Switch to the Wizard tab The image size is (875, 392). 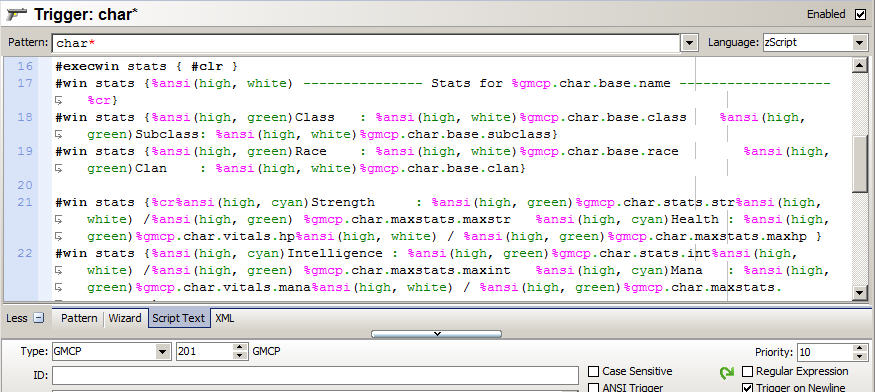point(125,318)
